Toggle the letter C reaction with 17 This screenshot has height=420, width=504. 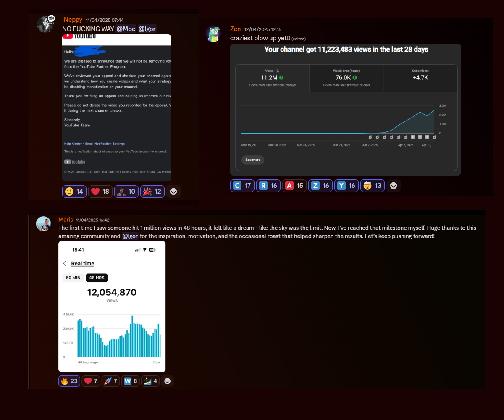pyautogui.click(x=242, y=186)
